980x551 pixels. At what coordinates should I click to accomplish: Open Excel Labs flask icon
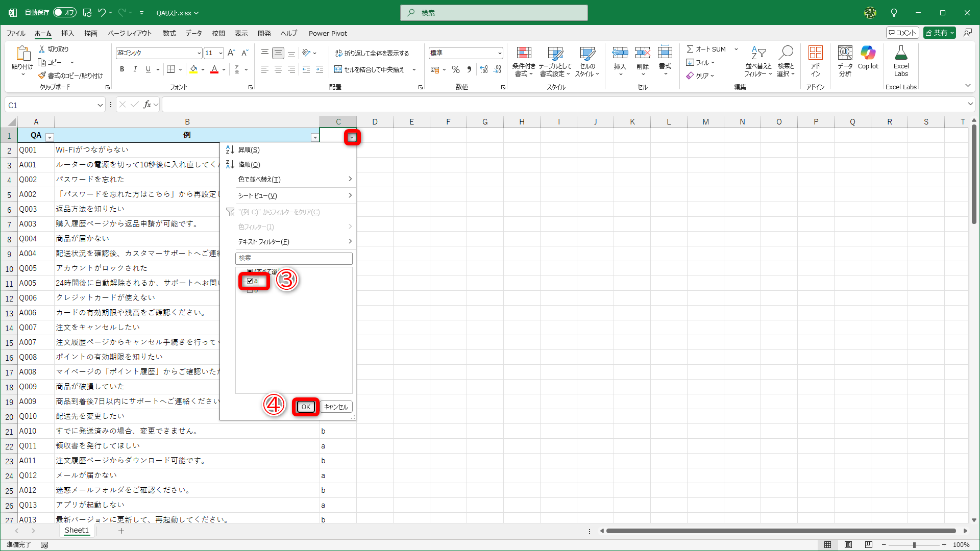coord(901,53)
